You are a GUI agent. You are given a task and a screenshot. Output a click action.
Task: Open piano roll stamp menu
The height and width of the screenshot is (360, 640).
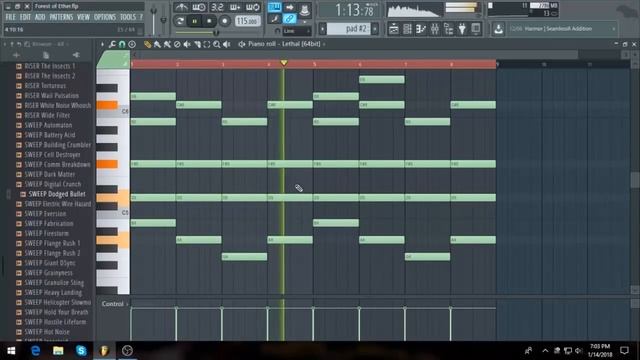click(x=132, y=44)
